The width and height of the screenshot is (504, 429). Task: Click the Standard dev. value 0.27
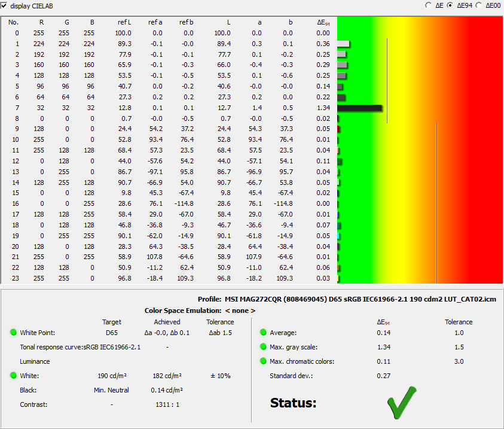coord(383,376)
